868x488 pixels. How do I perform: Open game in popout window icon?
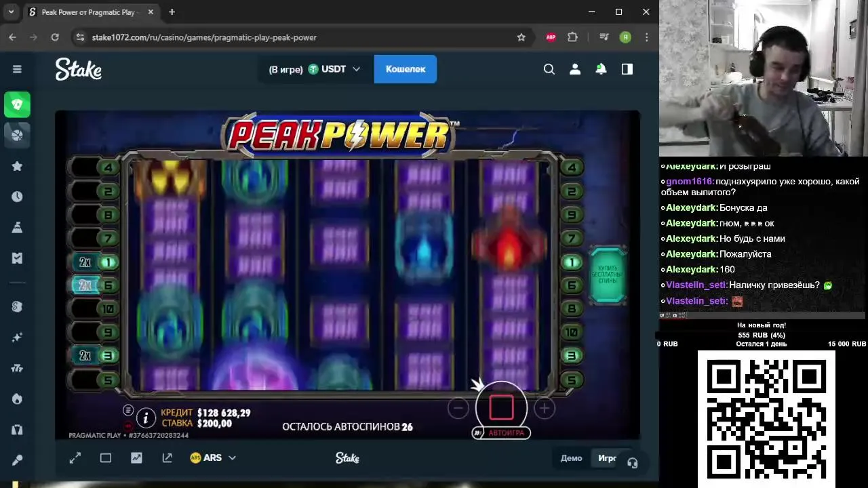167,458
